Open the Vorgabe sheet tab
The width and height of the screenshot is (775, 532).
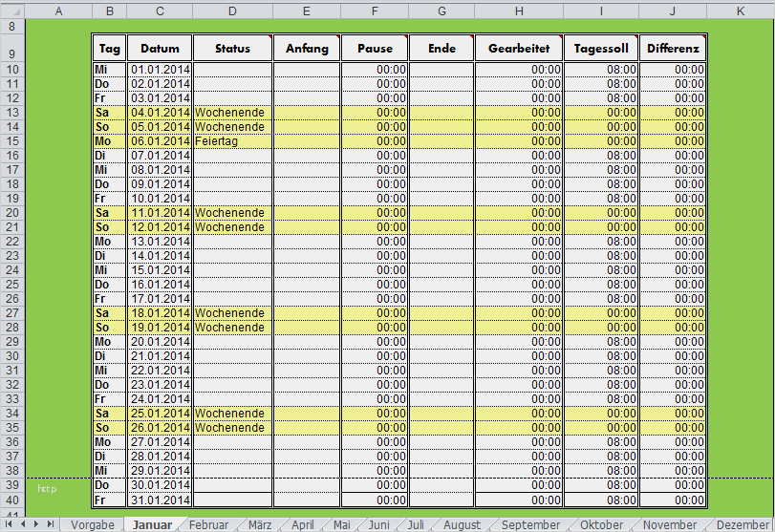[x=92, y=524]
